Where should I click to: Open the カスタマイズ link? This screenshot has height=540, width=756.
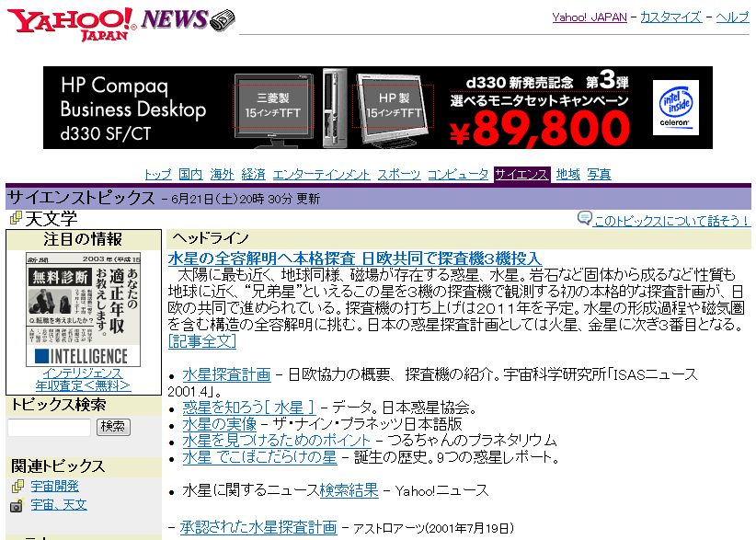click(670, 17)
